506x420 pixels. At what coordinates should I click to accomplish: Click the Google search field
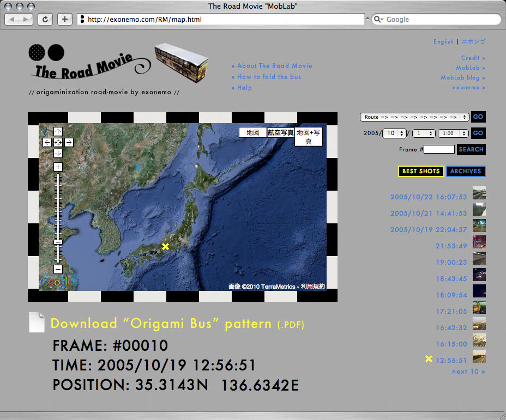(436, 20)
